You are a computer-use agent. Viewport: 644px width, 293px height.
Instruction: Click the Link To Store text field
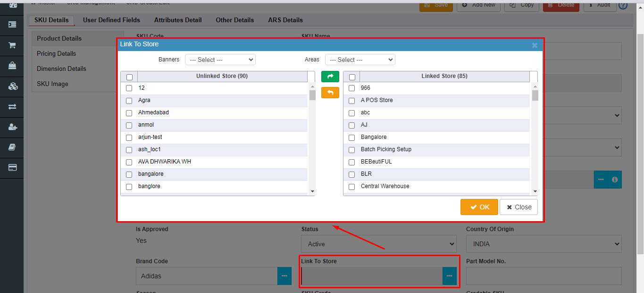tap(372, 276)
